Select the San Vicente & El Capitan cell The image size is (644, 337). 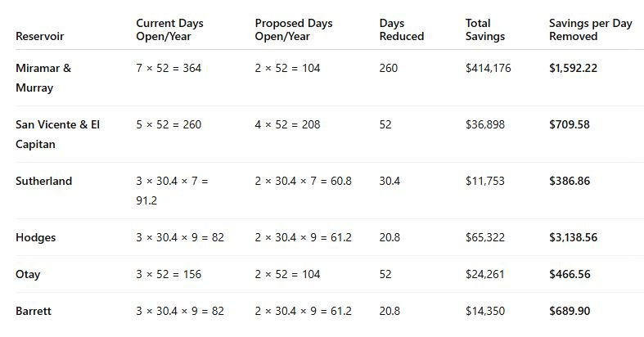[x=57, y=134]
